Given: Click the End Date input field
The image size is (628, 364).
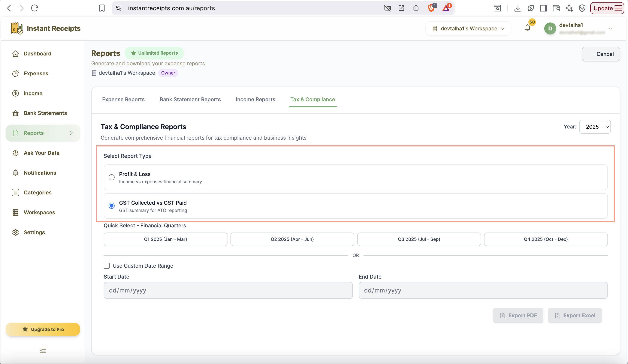Looking at the screenshot, I should coord(483,290).
